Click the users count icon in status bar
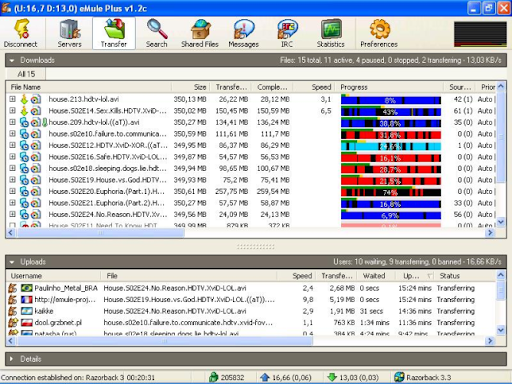The image size is (512, 384). coord(213,377)
